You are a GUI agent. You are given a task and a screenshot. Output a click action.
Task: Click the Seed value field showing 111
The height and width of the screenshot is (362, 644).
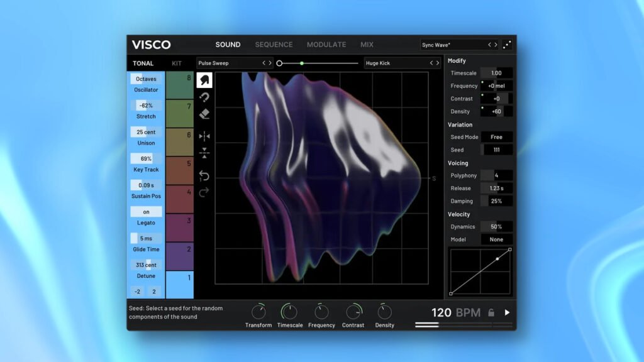point(497,150)
